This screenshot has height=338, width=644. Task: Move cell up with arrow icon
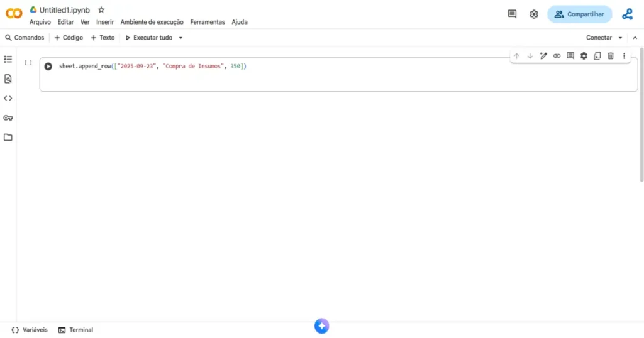pos(516,56)
